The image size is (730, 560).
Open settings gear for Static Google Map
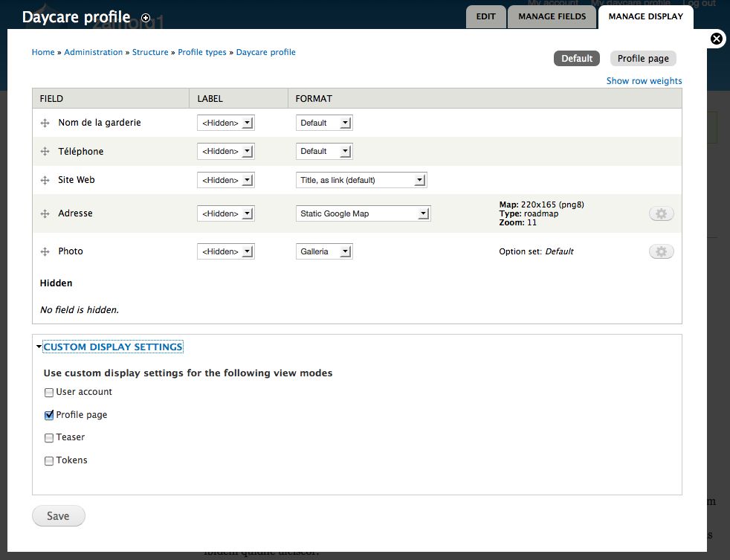[660, 213]
